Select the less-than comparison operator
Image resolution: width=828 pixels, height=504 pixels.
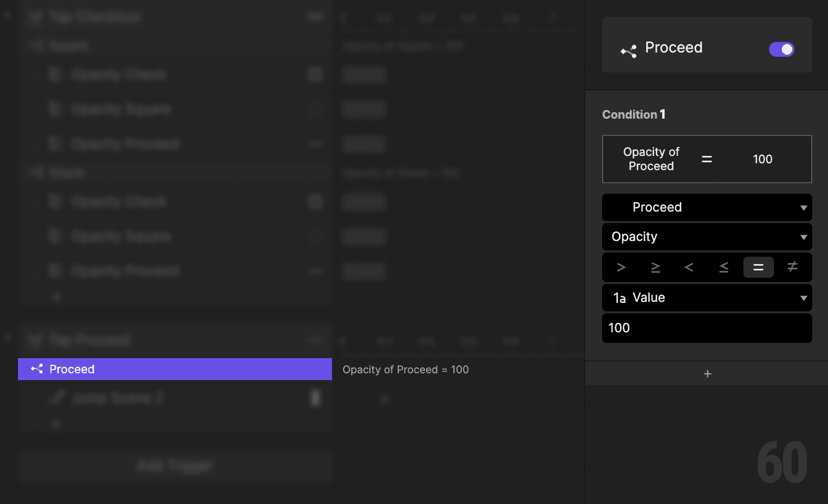point(689,267)
